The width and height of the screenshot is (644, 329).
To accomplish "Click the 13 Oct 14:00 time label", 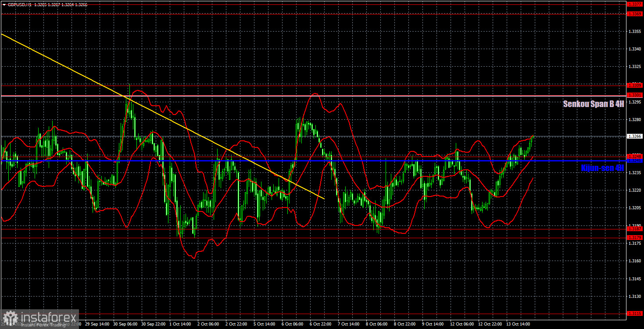I will pos(519,324).
